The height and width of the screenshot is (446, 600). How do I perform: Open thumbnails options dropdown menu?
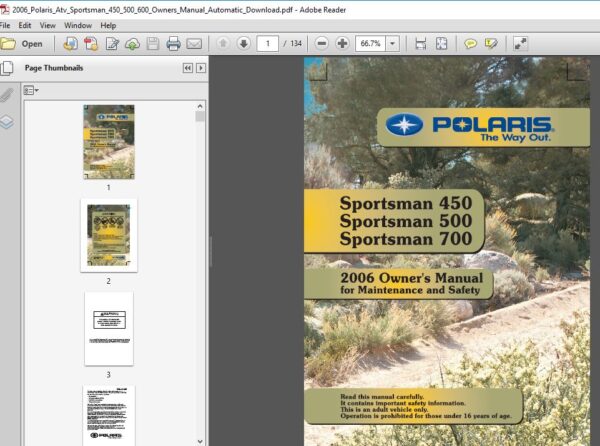[31, 91]
